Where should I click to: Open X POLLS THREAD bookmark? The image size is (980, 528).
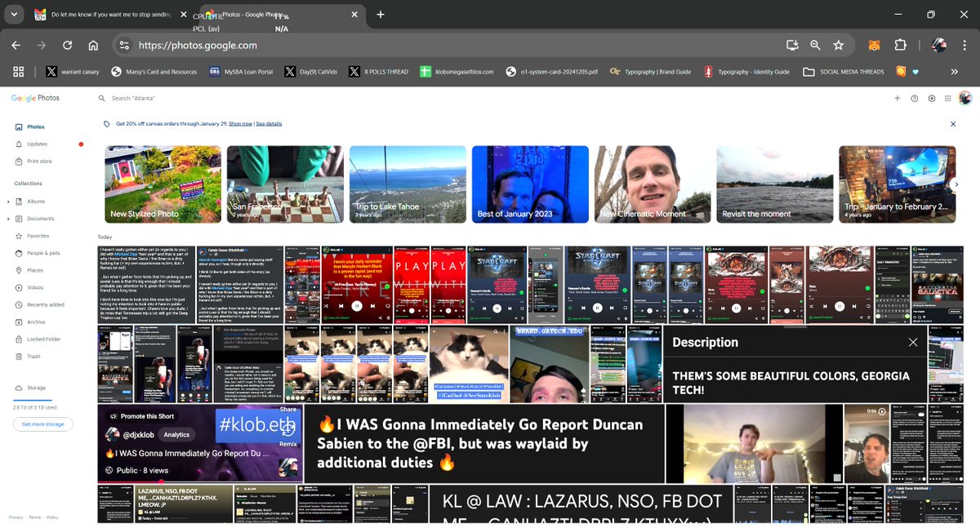[378, 72]
